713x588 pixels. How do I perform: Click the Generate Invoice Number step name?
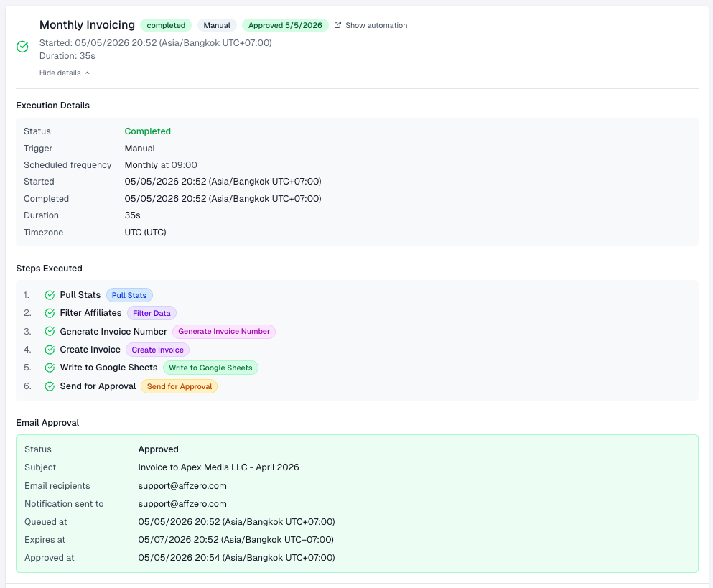pyautogui.click(x=113, y=332)
